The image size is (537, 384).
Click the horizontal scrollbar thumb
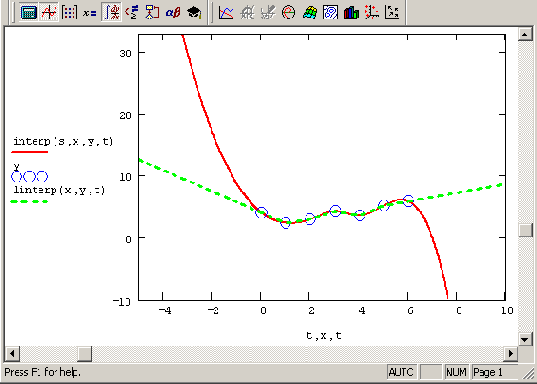[x=85, y=353]
